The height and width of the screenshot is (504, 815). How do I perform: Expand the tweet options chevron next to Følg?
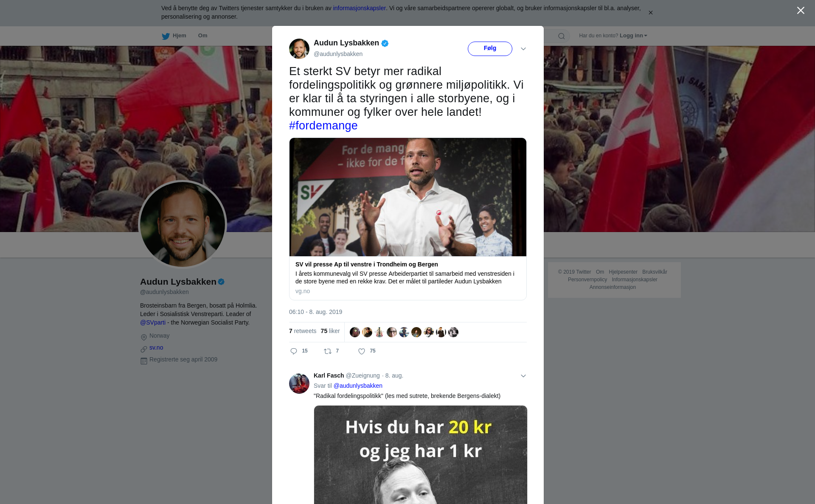pos(523,49)
